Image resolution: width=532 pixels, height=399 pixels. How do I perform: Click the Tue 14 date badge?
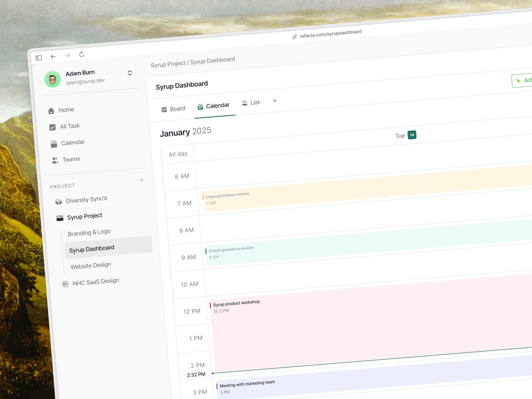[412, 135]
